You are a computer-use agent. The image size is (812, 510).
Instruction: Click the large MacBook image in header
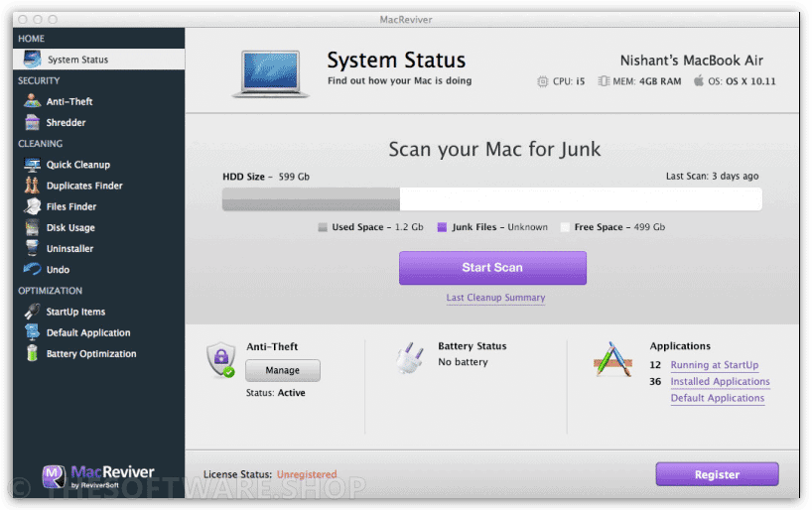pos(270,74)
